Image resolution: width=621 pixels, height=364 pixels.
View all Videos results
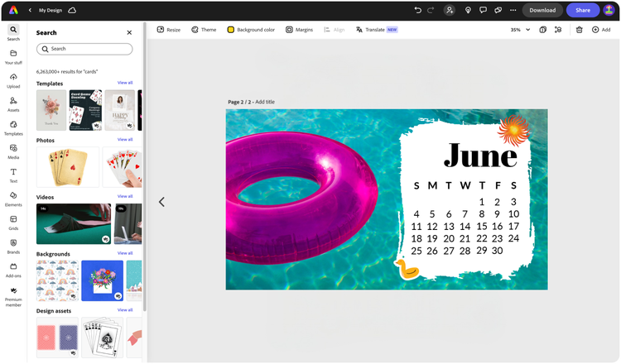(x=125, y=196)
